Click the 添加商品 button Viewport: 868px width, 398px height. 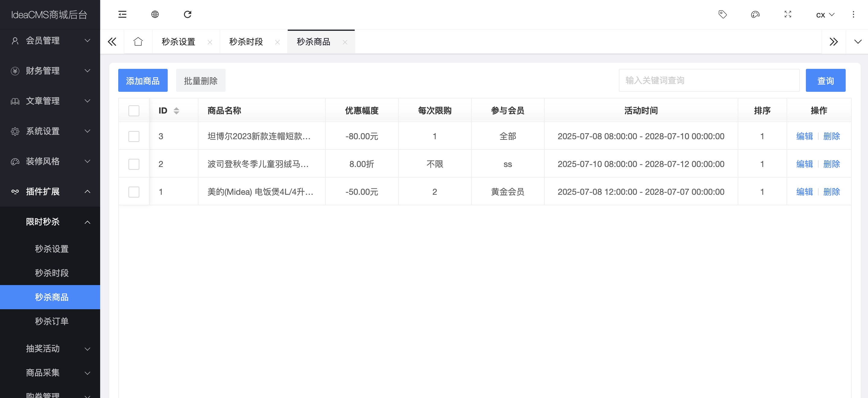click(x=143, y=81)
